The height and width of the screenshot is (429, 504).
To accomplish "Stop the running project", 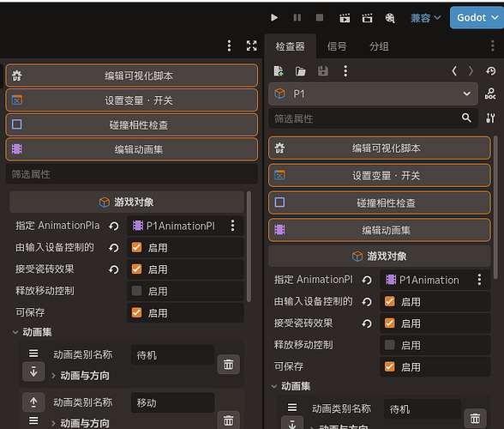I will 320,17.
